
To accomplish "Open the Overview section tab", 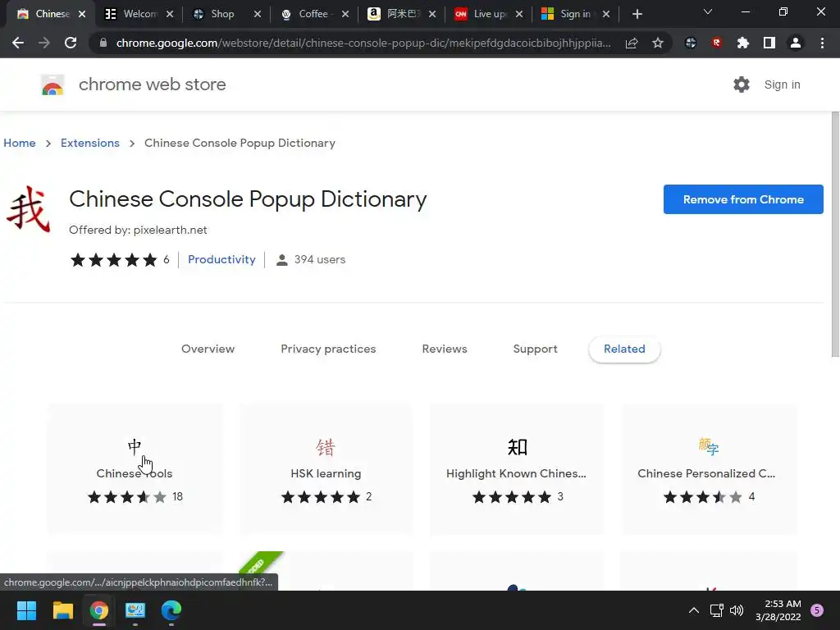I will 208,349.
